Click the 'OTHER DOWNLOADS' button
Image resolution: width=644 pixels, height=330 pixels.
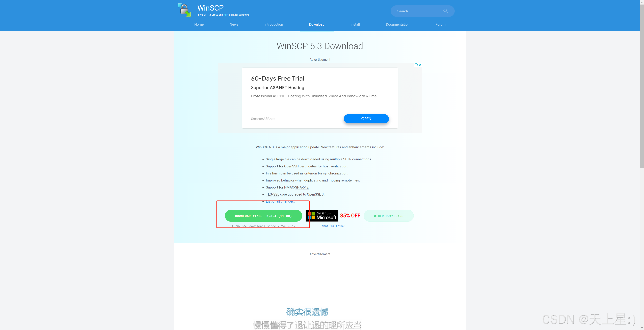(x=388, y=215)
